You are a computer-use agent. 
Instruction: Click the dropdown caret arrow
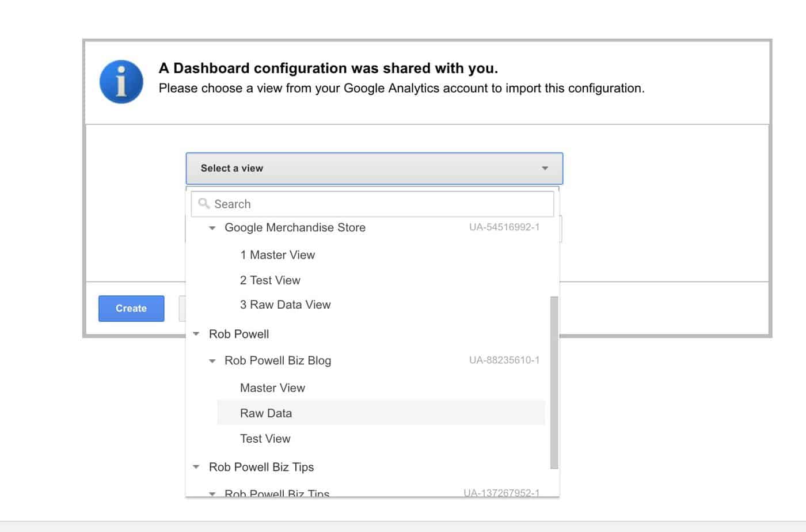[x=545, y=168]
